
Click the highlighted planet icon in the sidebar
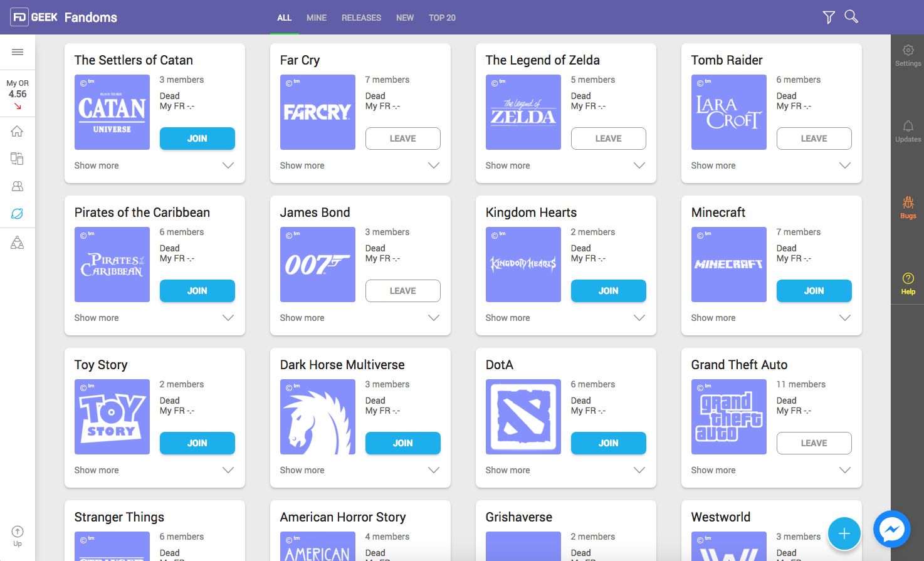[18, 214]
